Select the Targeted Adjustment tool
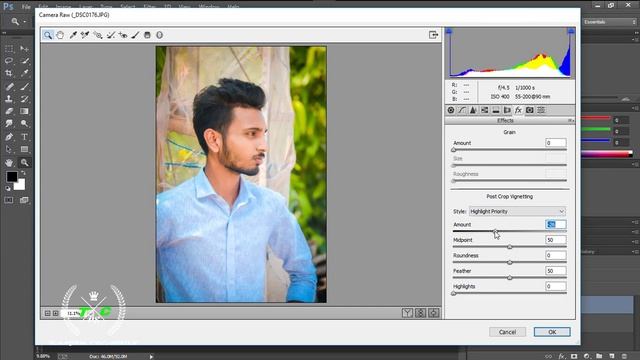Image resolution: width=640 pixels, height=360 pixels. pyautogui.click(x=98, y=35)
